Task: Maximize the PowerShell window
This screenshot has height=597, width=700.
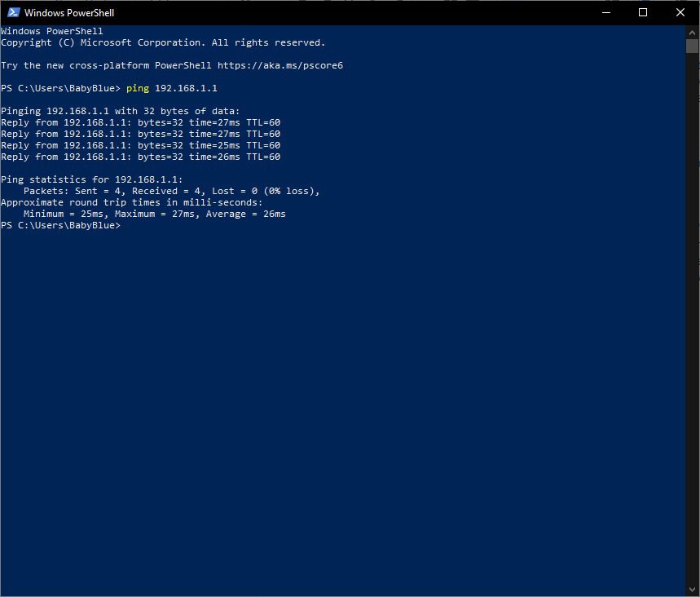Action: pos(643,13)
